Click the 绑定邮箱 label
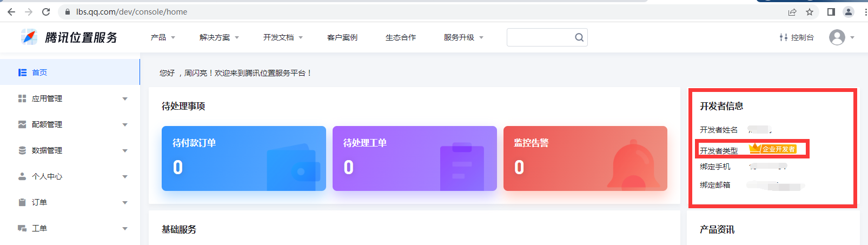 715,185
